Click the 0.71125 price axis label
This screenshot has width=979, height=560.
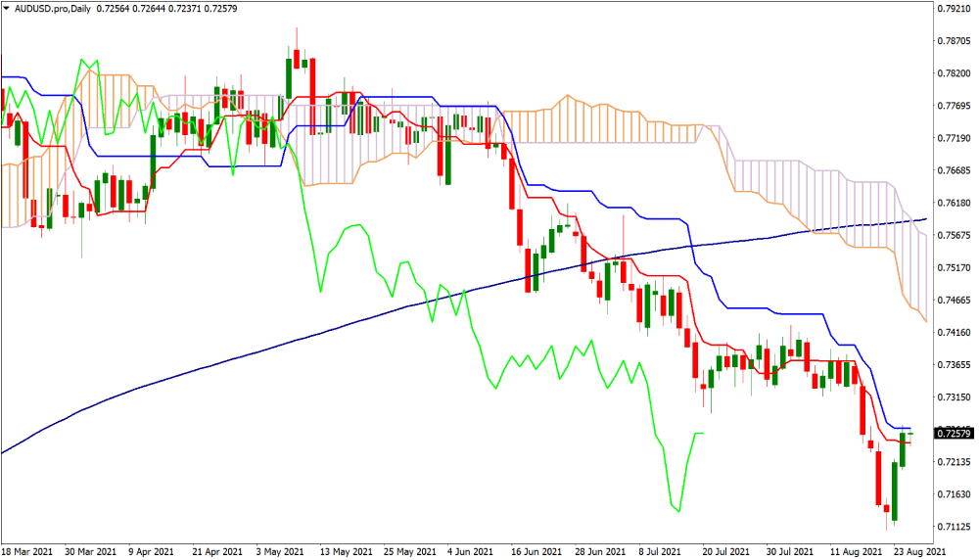coord(953,528)
